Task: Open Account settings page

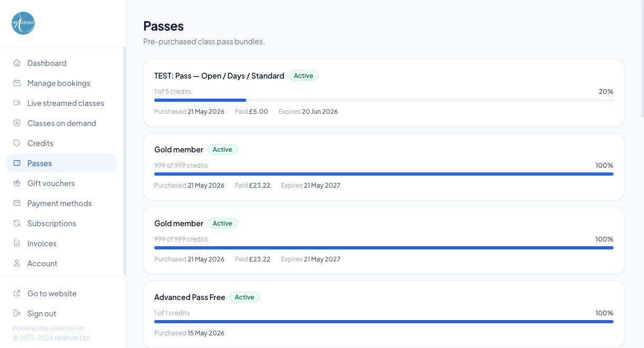Action: coord(62,263)
